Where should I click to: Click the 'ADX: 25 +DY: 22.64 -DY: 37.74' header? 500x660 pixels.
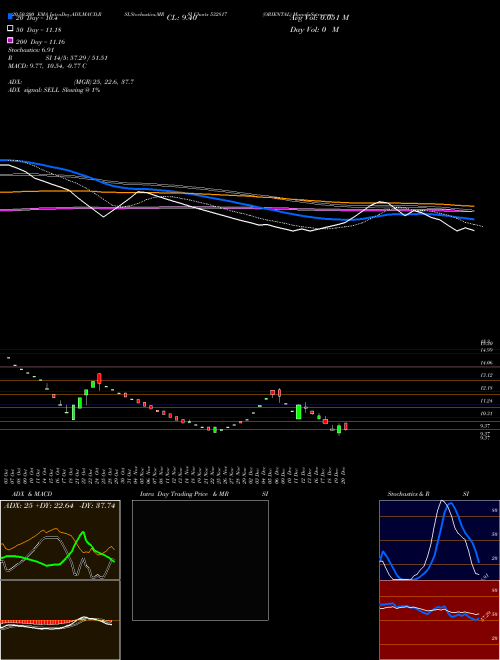pos(59,506)
